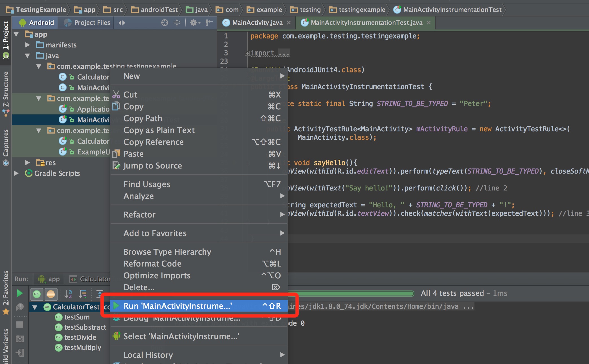
Task: Choose Copy Reference from the context menu
Action: coord(199,142)
